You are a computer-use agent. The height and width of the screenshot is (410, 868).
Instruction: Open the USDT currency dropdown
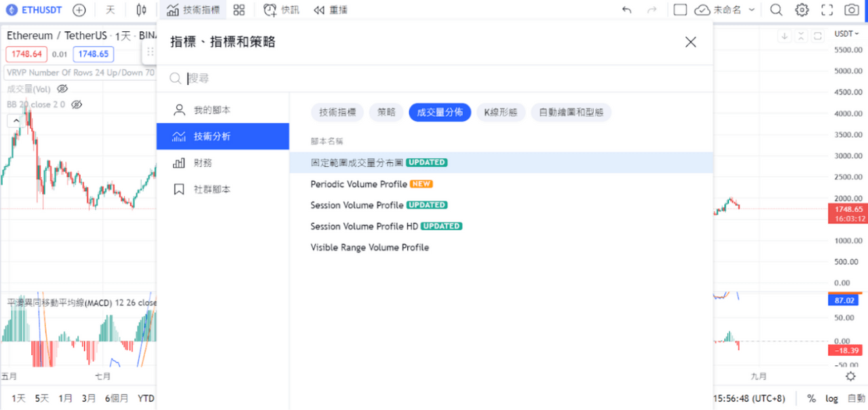pos(846,34)
